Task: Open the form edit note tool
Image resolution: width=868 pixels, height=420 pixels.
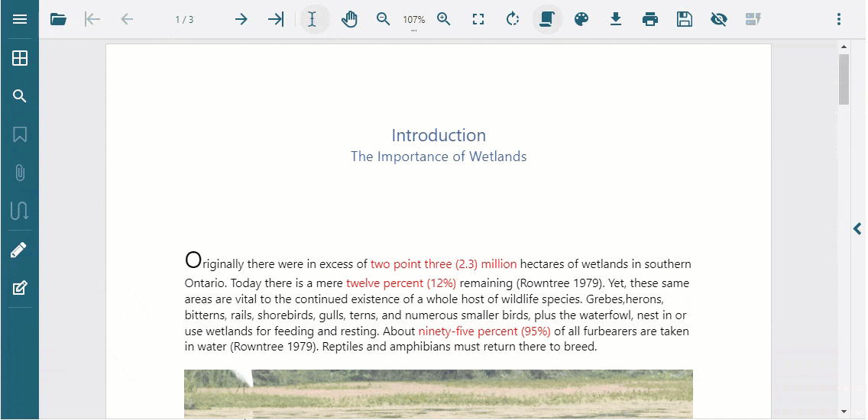Action: 19,288
